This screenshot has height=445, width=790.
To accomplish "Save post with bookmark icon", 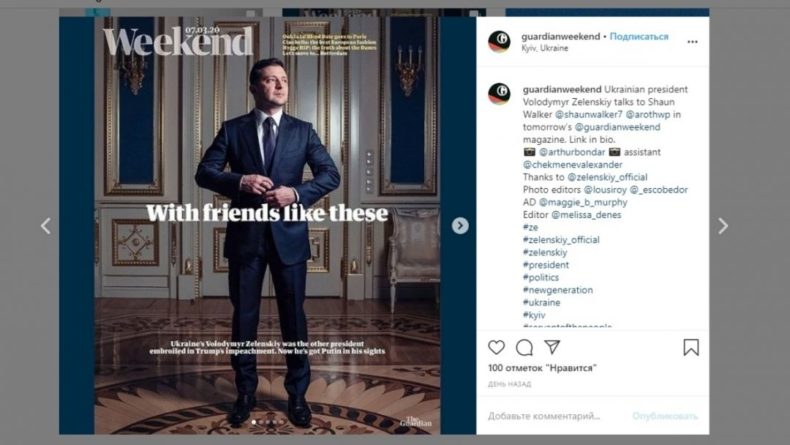I will tap(691, 348).
